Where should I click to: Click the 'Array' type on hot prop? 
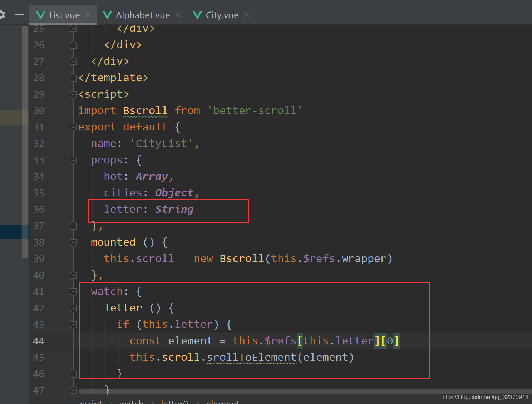152,176
